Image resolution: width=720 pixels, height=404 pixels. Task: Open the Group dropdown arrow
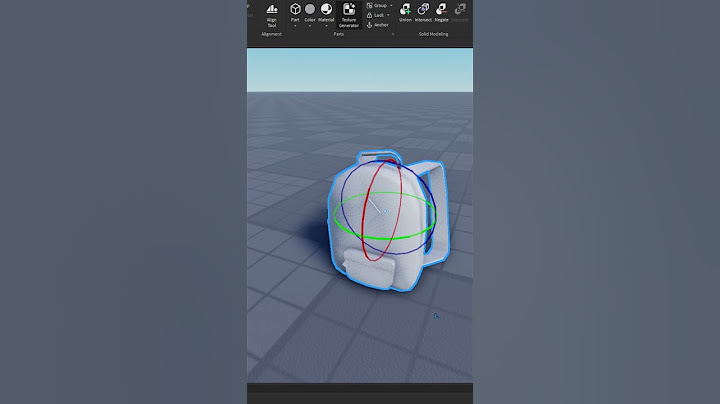point(391,6)
